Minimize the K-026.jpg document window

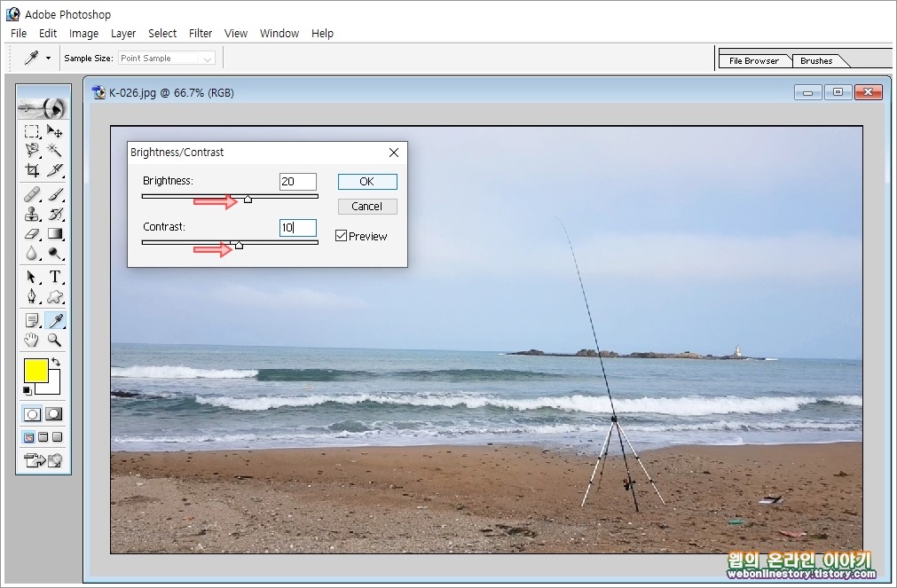(x=807, y=92)
